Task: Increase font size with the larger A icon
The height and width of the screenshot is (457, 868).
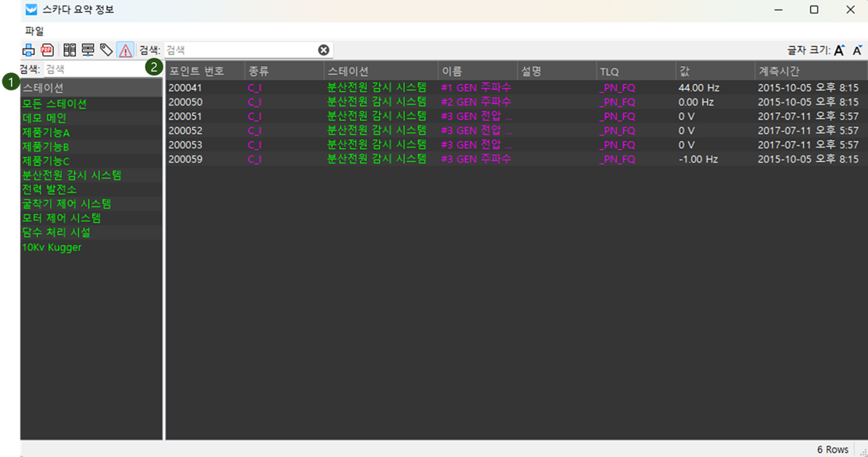Action: pos(839,50)
